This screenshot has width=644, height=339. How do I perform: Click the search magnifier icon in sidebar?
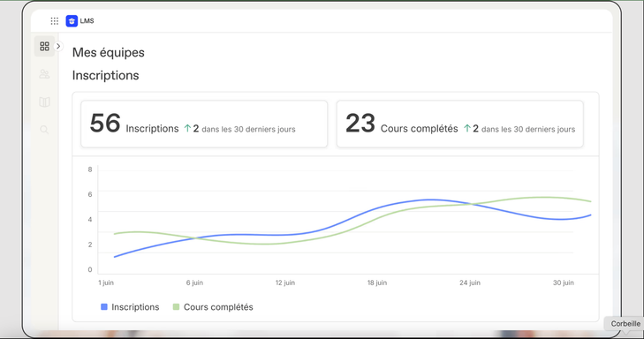(44, 130)
